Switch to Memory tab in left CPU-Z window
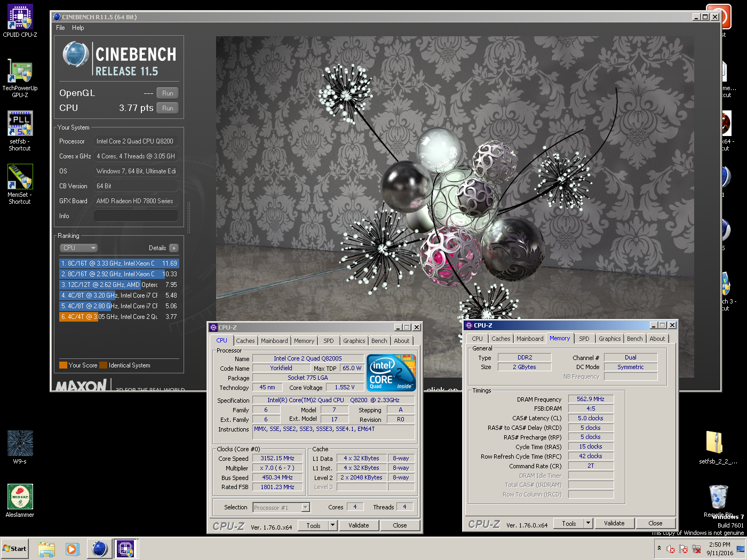The height and width of the screenshot is (560, 747). pyautogui.click(x=304, y=341)
